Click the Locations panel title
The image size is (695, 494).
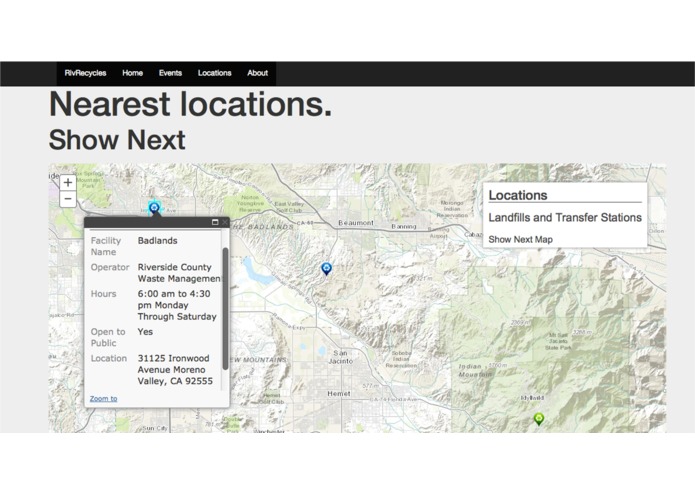[x=518, y=195]
